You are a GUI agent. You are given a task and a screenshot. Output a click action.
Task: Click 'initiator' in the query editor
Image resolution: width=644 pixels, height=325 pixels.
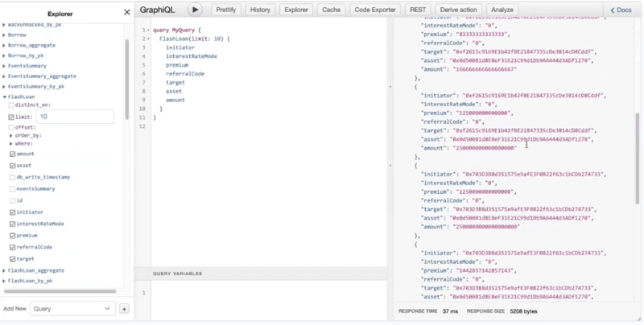click(180, 47)
